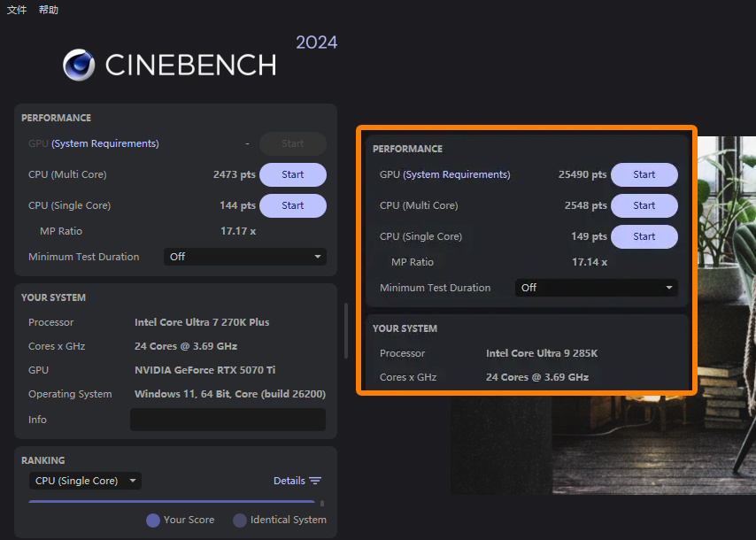Click the Cinebench sphere logo icon
756x540 pixels.
click(79, 65)
